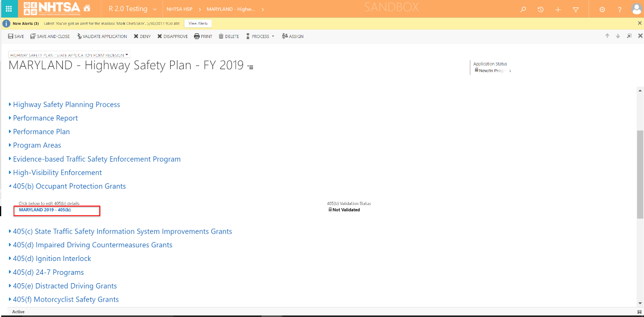Go to the home icon
644x317 pixels.
87,8
